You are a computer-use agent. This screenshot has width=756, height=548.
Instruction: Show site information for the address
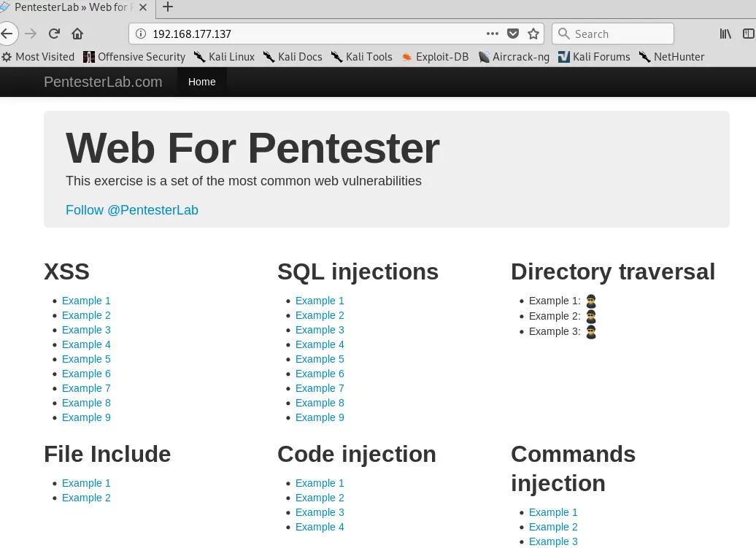coord(141,34)
